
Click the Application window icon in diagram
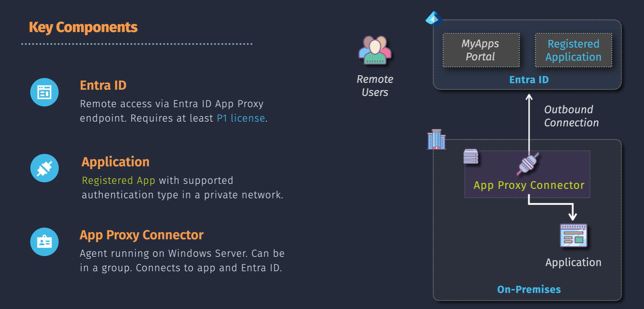pos(573,236)
